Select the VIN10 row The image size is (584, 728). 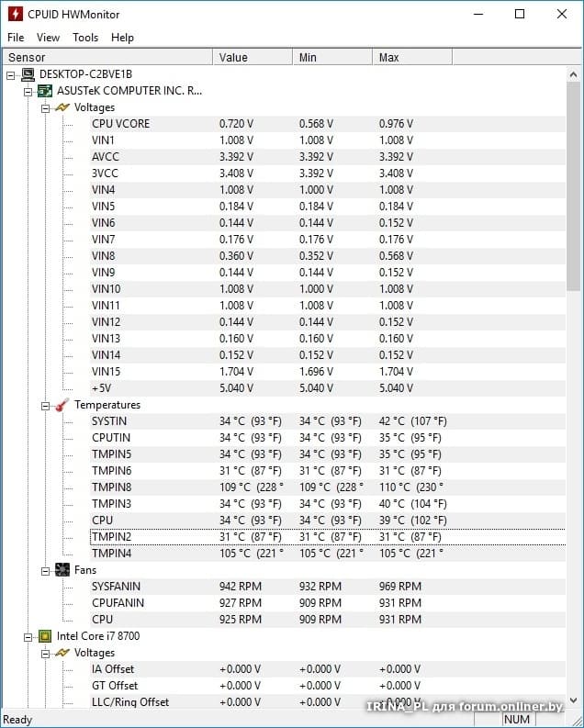(328, 289)
